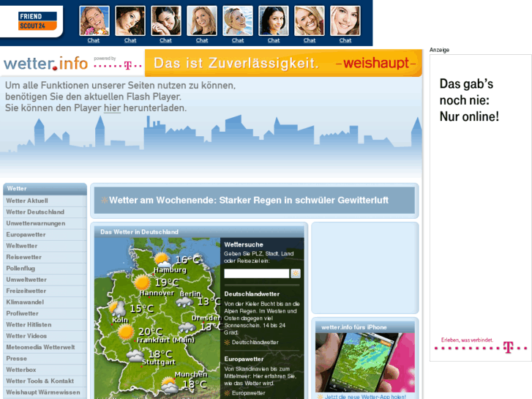Click the weishaupt Zuverlässigkeit banner

coord(283,63)
